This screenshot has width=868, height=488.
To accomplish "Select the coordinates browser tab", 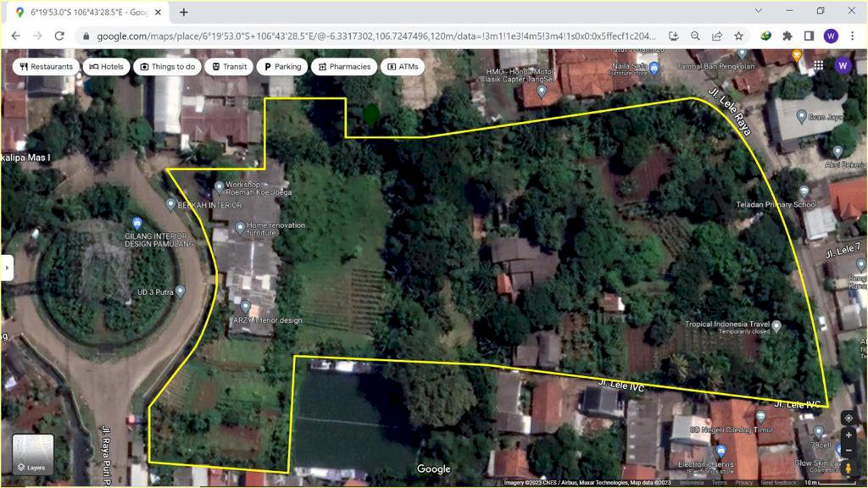I will click(81, 13).
